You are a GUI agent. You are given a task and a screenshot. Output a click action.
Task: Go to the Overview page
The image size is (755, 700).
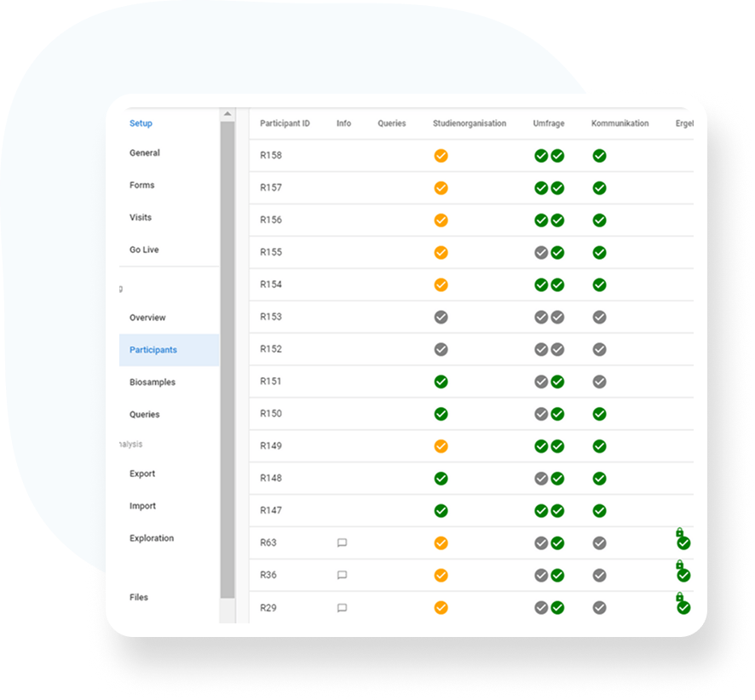click(x=147, y=318)
